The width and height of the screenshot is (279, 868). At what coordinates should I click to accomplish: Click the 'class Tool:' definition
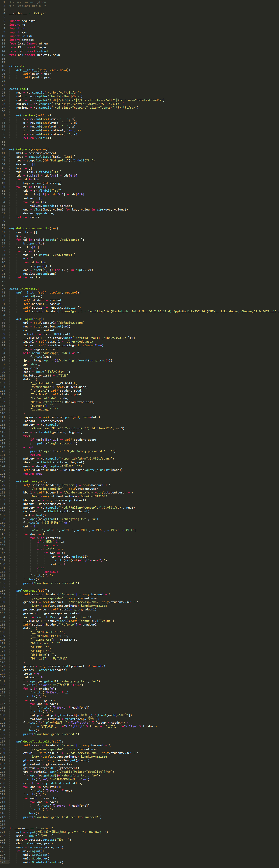tap(19, 89)
